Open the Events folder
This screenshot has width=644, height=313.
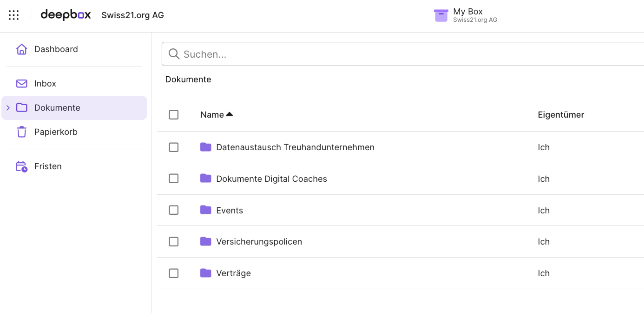pos(230,210)
